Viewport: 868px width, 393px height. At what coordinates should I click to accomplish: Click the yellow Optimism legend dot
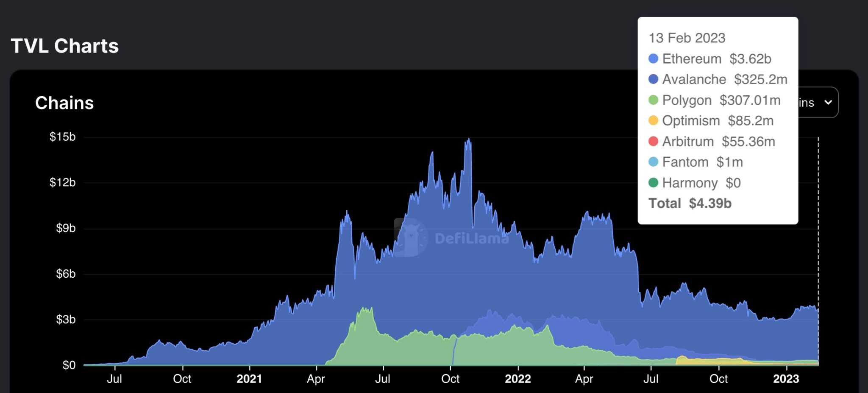tap(653, 121)
